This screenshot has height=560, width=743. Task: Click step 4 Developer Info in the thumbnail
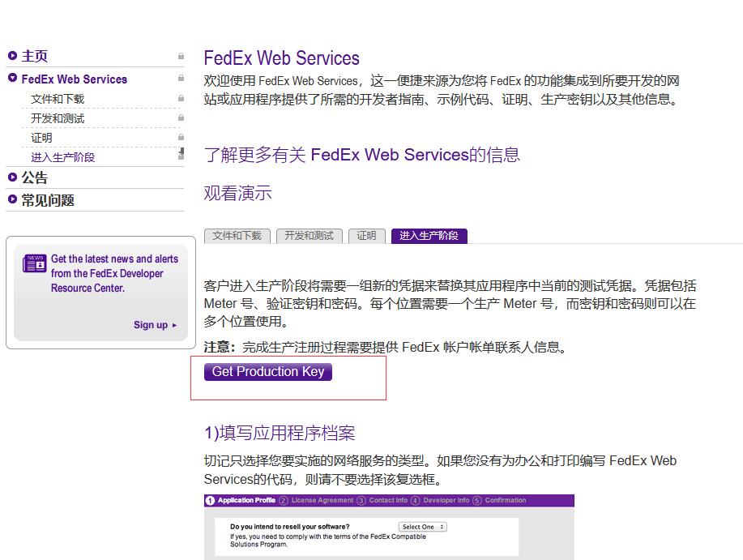440,500
